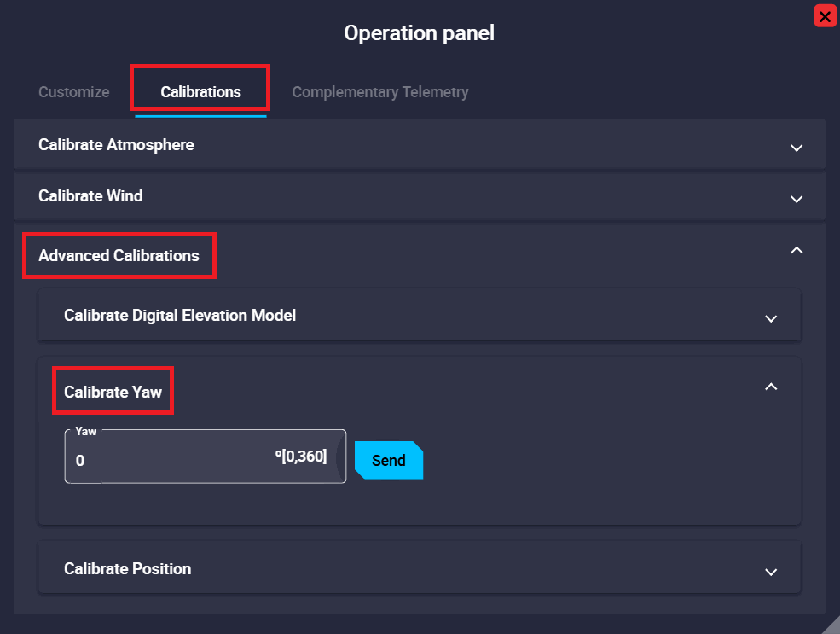The height and width of the screenshot is (634, 840).
Task: Expand the Calibrate Wind section title
Action: 90,196
